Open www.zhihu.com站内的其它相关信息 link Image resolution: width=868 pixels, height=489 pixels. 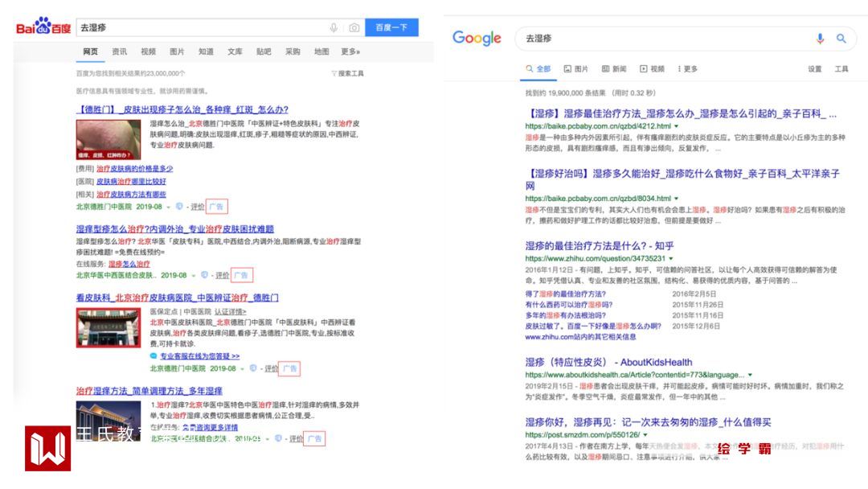pyautogui.click(x=580, y=337)
